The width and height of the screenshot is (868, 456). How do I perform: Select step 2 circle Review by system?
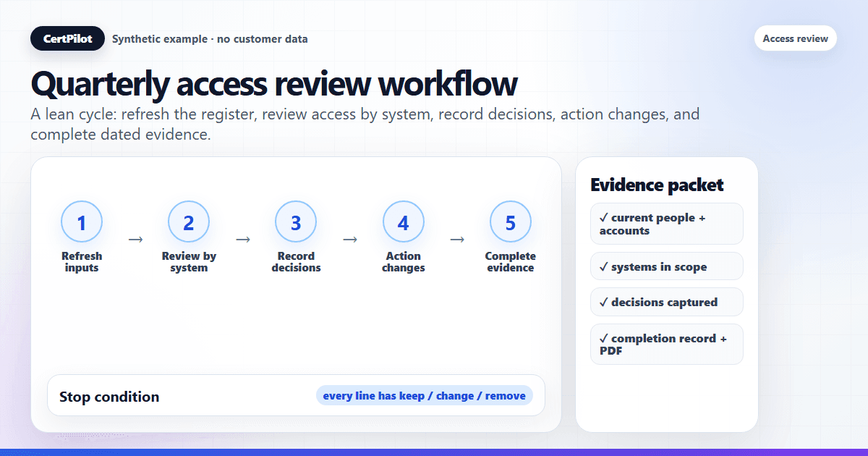point(189,222)
